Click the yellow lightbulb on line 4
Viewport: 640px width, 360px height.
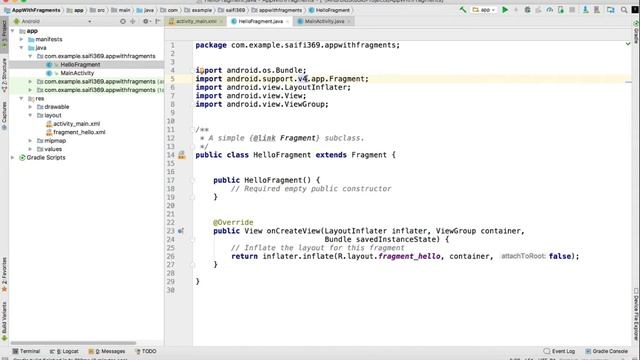pyautogui.click(x=201, y=71)
